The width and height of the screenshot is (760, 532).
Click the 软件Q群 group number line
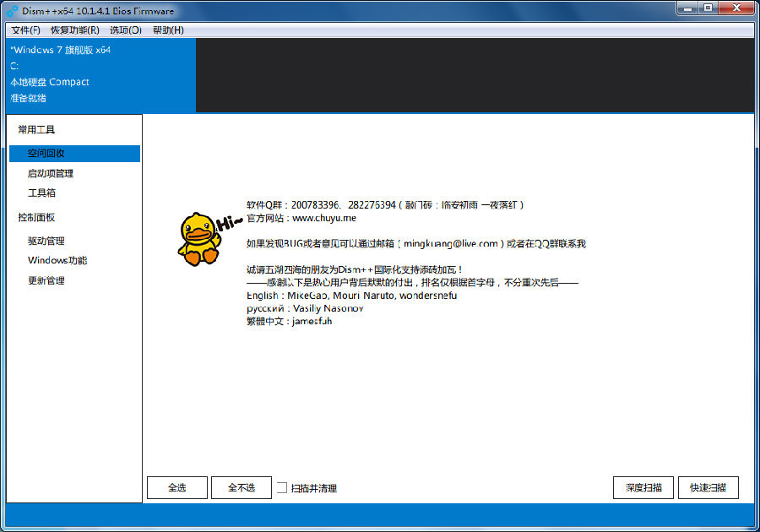point(385,205)
